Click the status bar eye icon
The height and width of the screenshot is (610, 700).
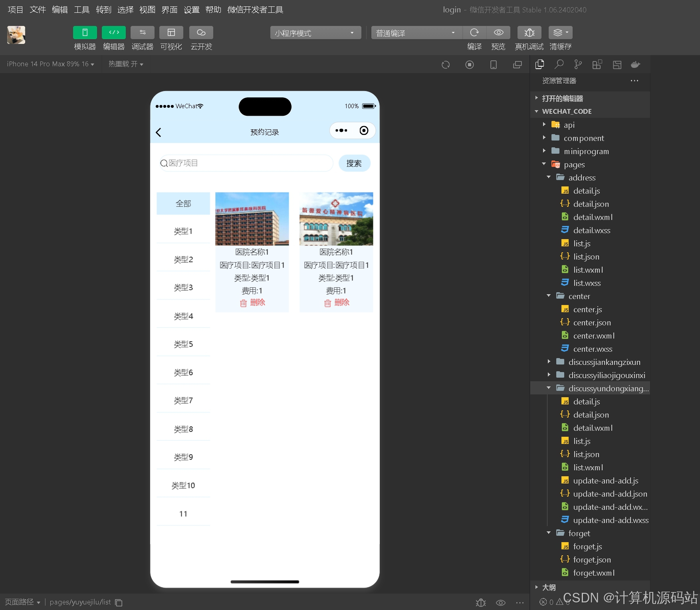501,603
